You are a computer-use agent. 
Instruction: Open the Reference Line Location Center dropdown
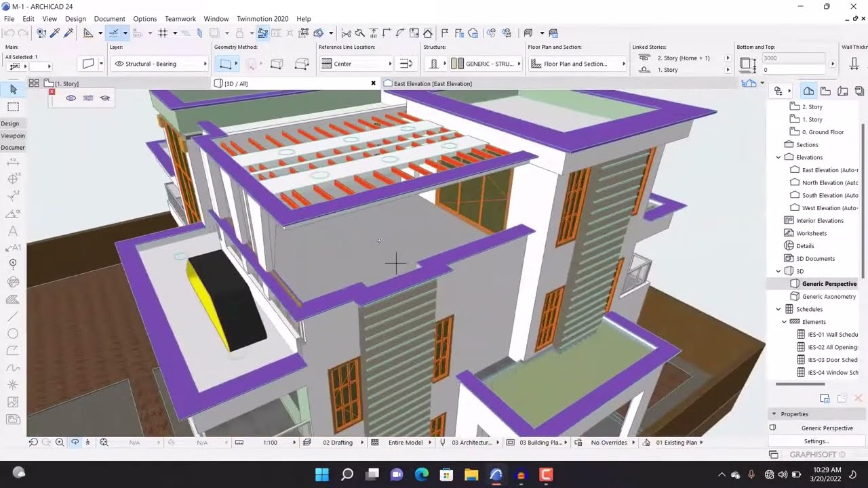[x=356, y=64]
